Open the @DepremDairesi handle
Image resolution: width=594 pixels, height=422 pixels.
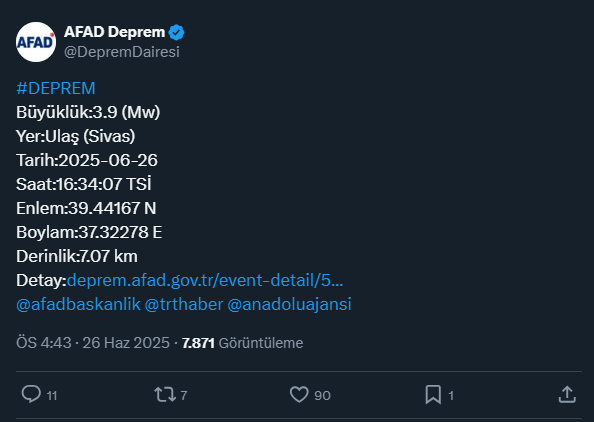pos(122,52)
